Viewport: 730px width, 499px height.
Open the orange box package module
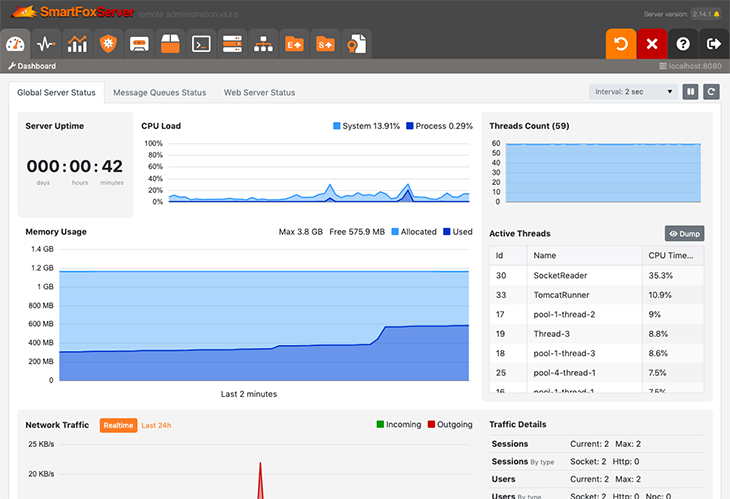pyautogui.click(x=170, y=44)
